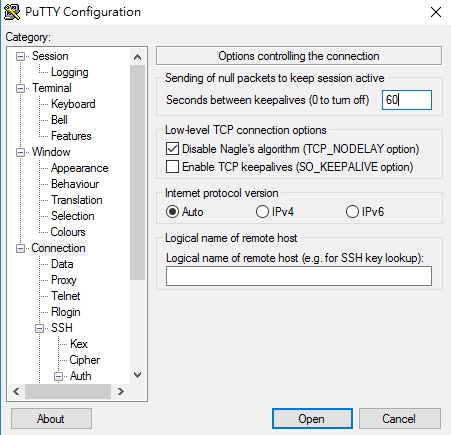Click the horizontal scroll right arrow
The image size is (451, 435).
[121, 391]
